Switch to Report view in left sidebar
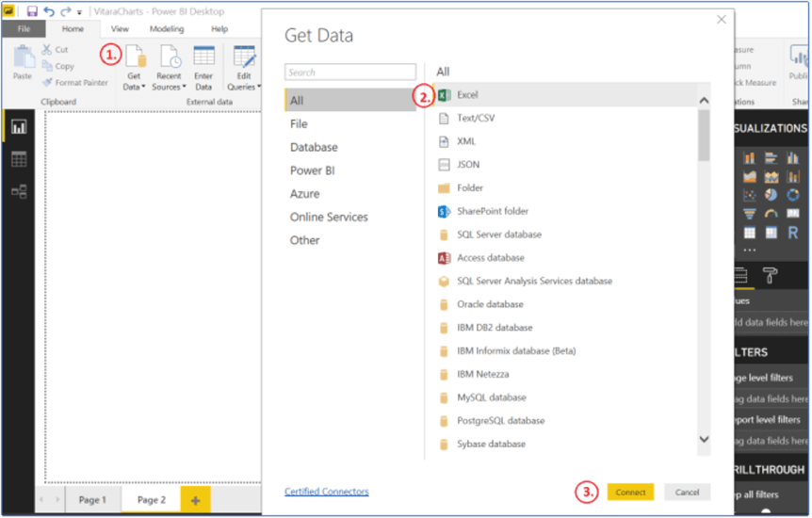 pyautogui.click(x=19, y=127)
